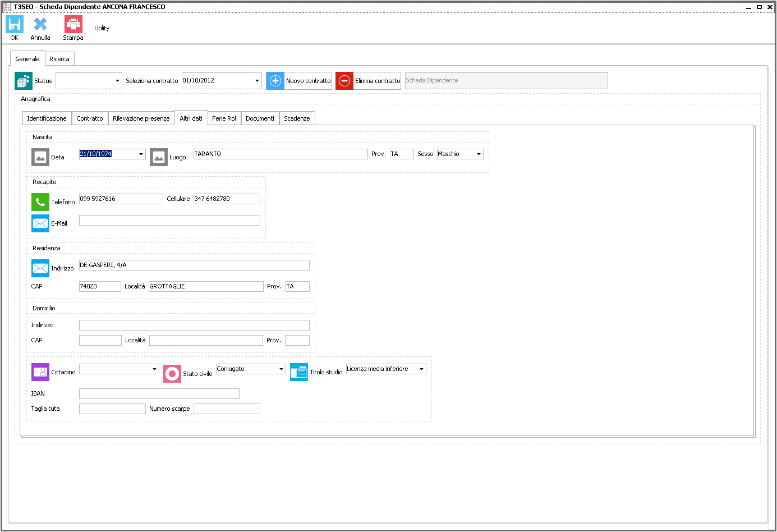The width and height of the screenshot is (777, 532).
Task: Open the Contratto tab
Action: point(90,118)
